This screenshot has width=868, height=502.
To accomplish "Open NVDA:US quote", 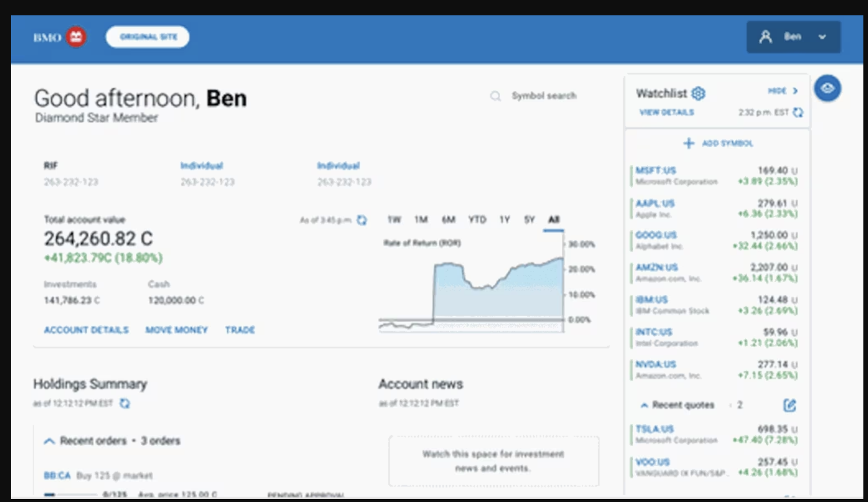I will 655,364.
